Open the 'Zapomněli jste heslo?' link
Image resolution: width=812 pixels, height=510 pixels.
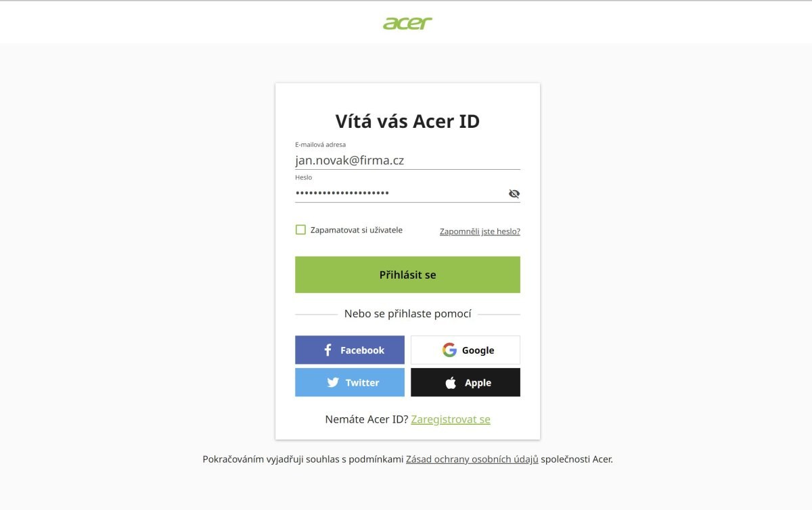[x=480, y=231]
